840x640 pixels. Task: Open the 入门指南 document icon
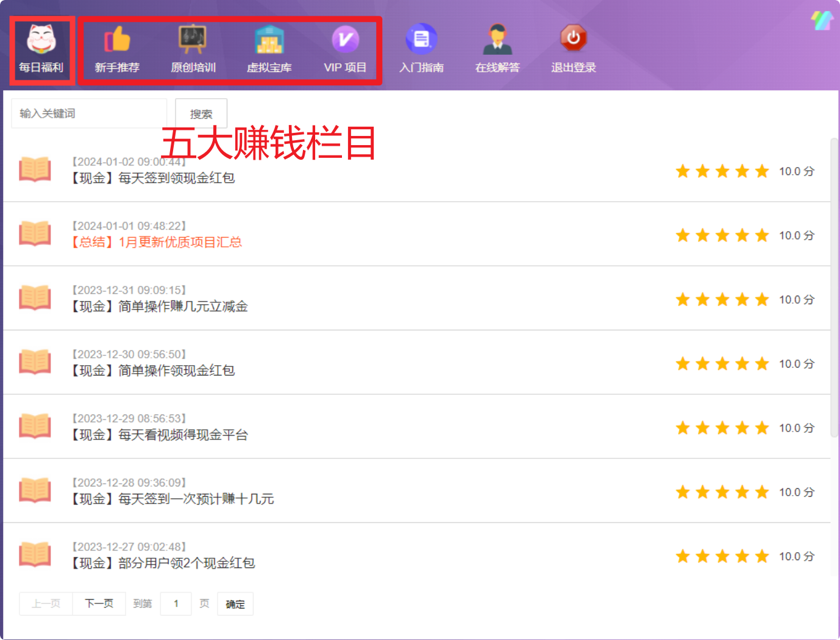coord(421,40)
